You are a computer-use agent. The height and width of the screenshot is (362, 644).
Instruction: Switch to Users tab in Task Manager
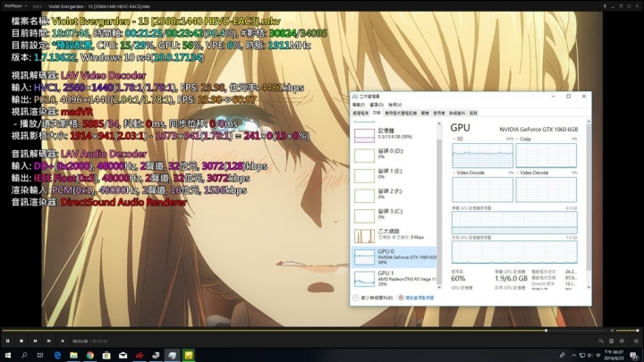pyautogui.click(x=438, y=113)
